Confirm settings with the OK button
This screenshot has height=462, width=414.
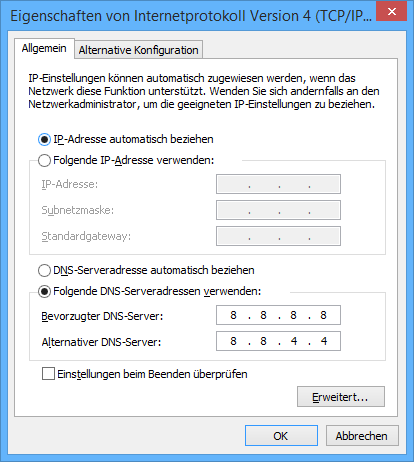pos(281,436)
